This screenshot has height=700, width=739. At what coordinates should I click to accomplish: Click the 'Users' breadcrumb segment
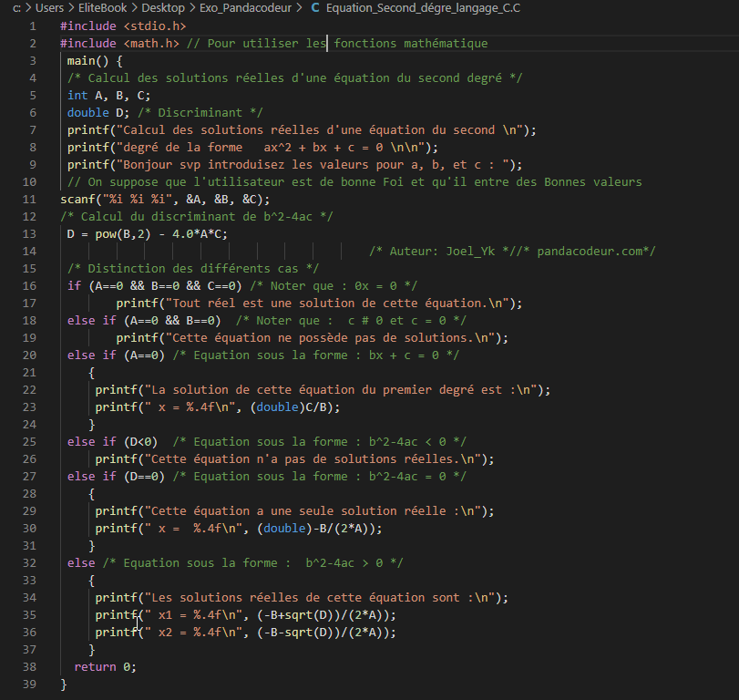(49, 8)
